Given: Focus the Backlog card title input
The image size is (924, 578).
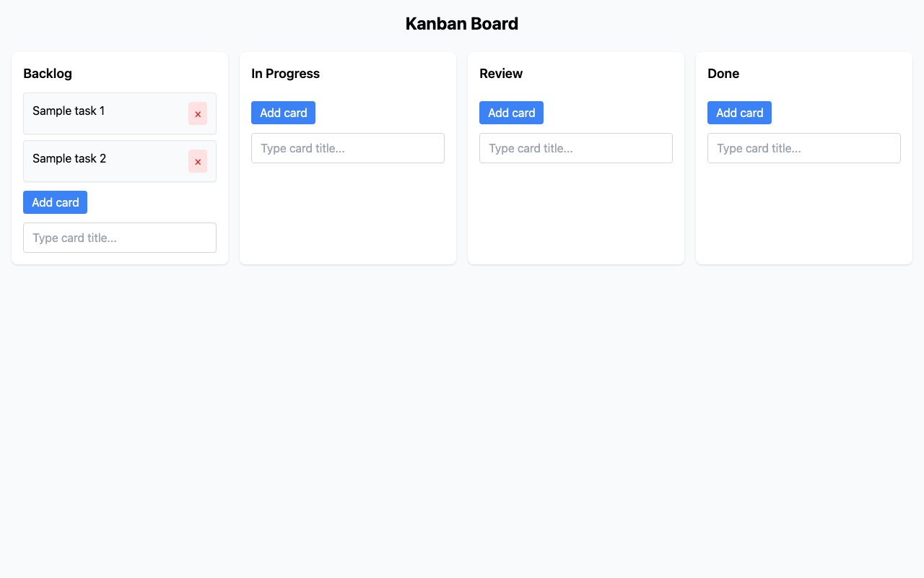Looking at the screenshot, I should [120, 238].
